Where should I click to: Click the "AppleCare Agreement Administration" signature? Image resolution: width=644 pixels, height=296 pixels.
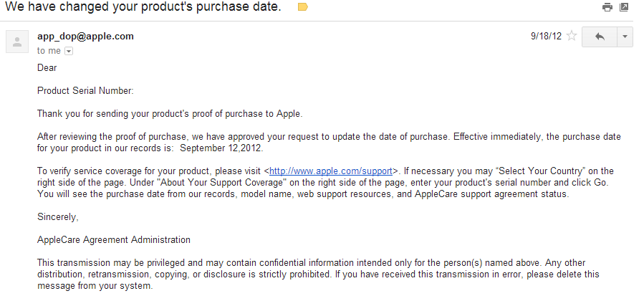coord(114,240)
